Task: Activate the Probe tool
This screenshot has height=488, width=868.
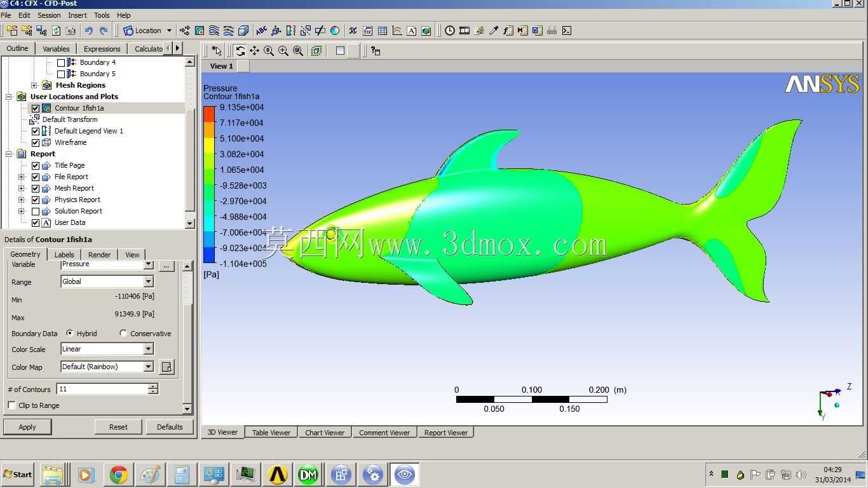Action: point(494,30)
